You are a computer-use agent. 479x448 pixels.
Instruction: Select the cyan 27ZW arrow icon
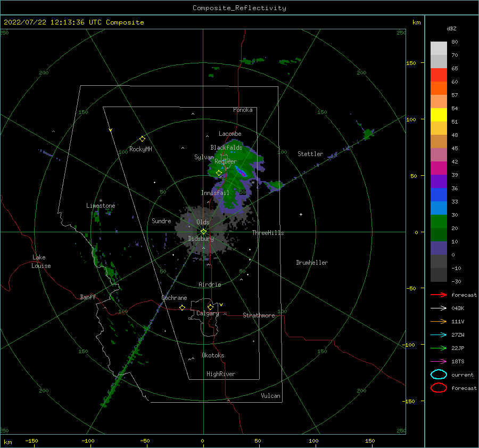[x=439, y=335]
